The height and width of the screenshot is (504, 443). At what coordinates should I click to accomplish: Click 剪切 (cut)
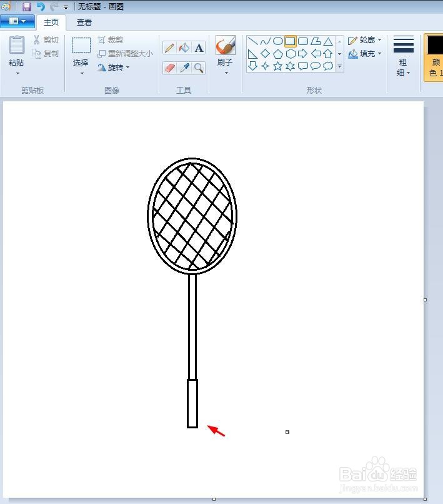(46, 40)
